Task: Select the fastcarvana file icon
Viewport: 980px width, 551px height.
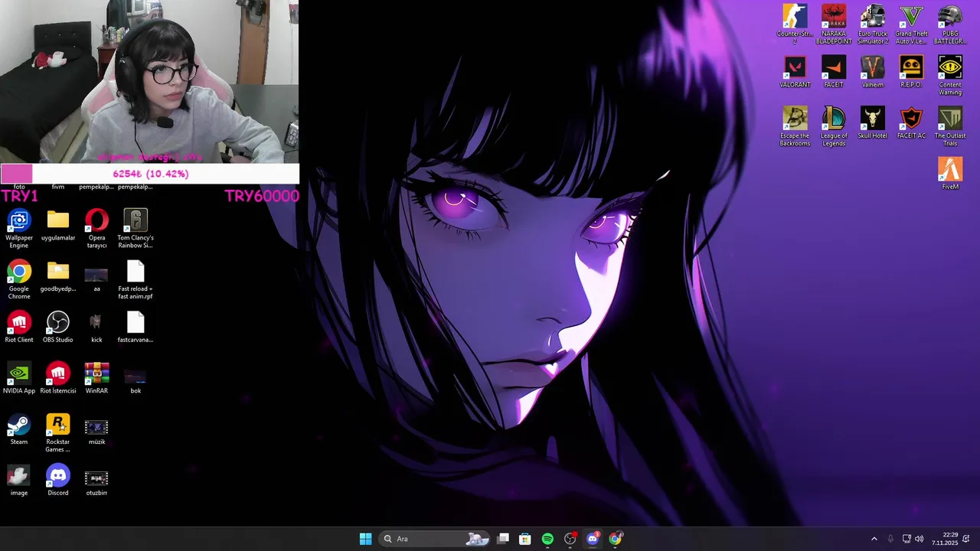Action: (136, 328)
